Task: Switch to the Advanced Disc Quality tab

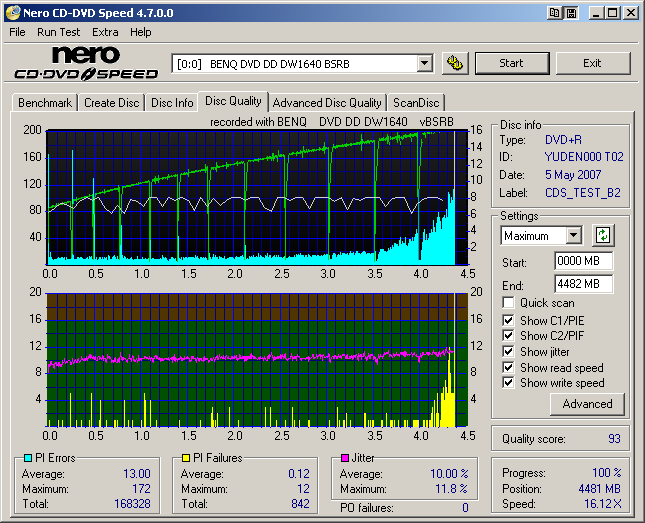Action: (327, 103)
